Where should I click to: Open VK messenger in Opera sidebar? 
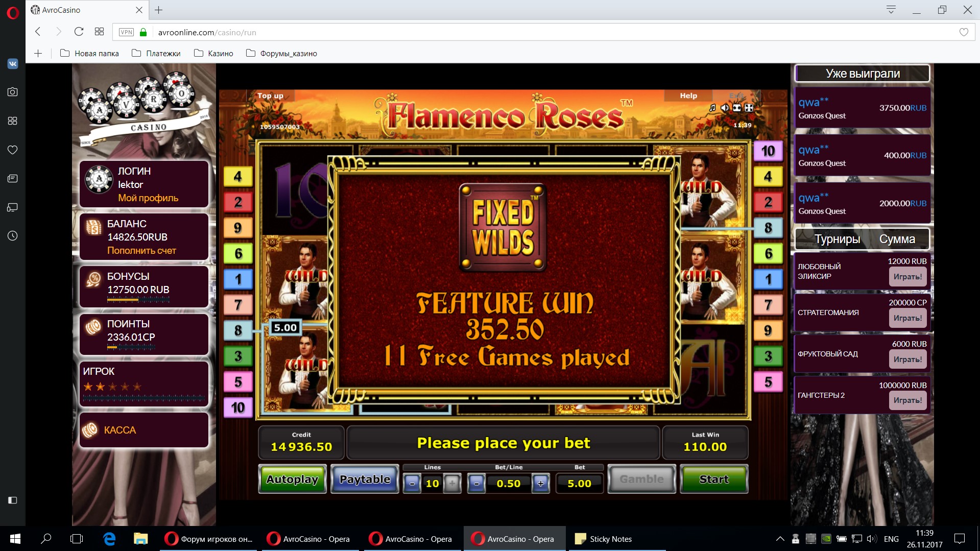pyautogui.click(x=13, y=63)
